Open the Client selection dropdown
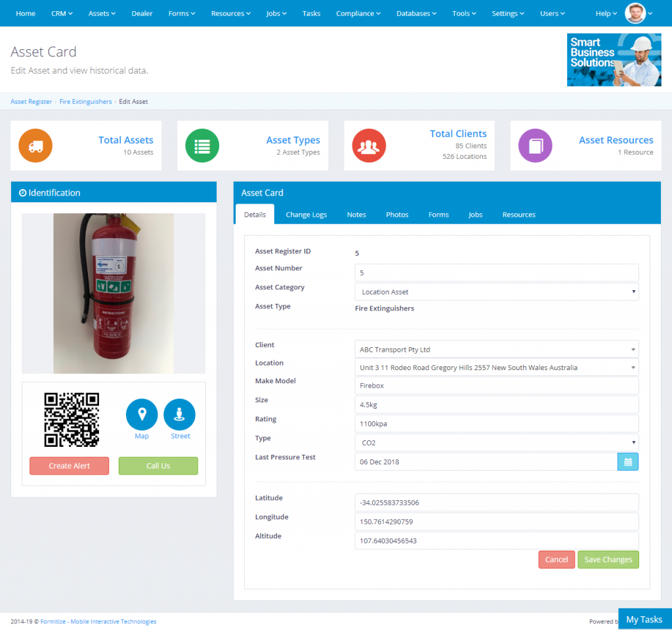 (x=496, y=350)
